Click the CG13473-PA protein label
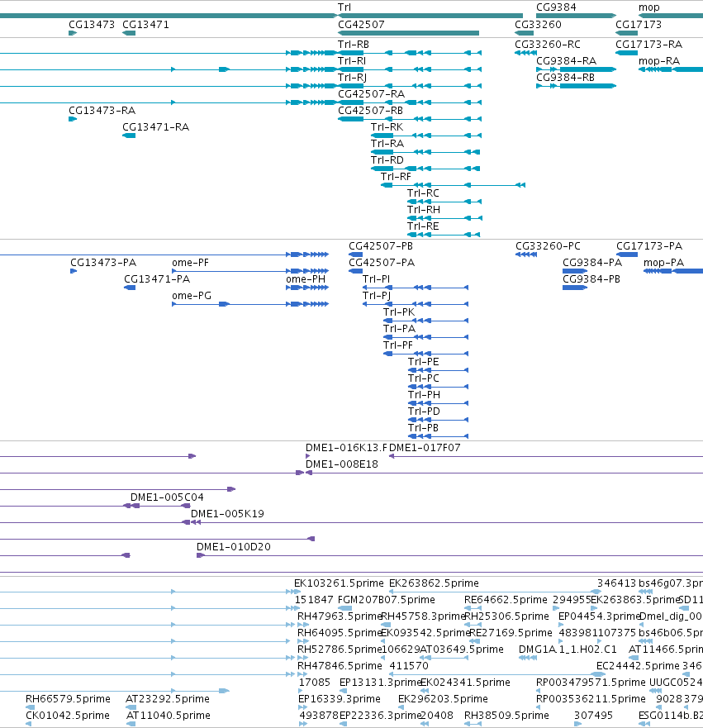This screenshot has height=728, width=703. point(103,263)
